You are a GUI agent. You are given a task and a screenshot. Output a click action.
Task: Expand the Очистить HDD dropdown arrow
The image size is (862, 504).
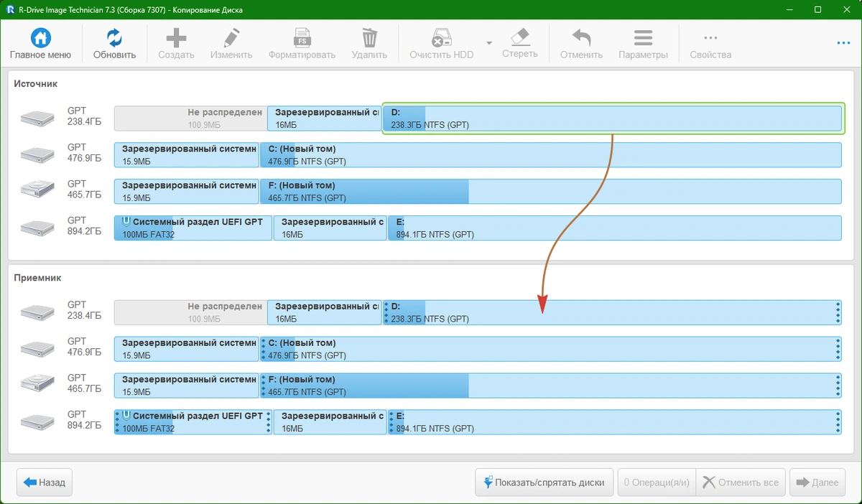point(489,43)
